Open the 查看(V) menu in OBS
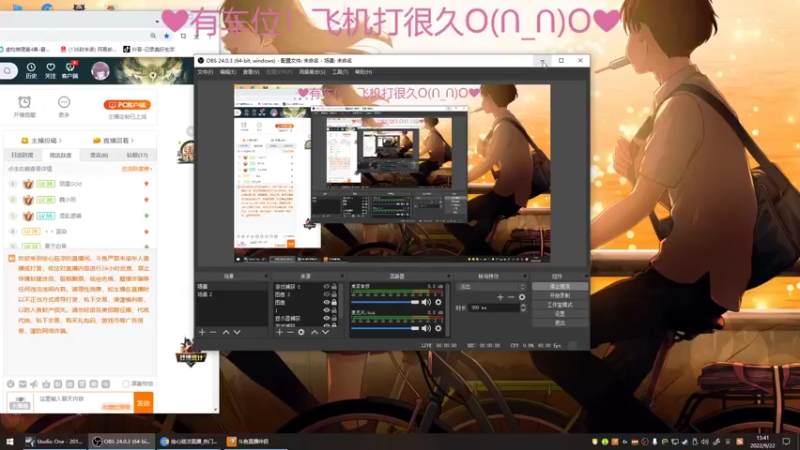 [251, 72]
